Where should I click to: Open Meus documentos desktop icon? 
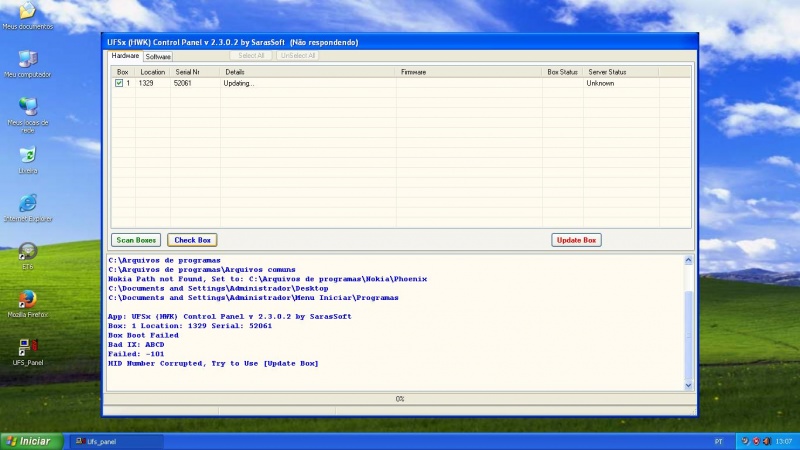[28, 14]
